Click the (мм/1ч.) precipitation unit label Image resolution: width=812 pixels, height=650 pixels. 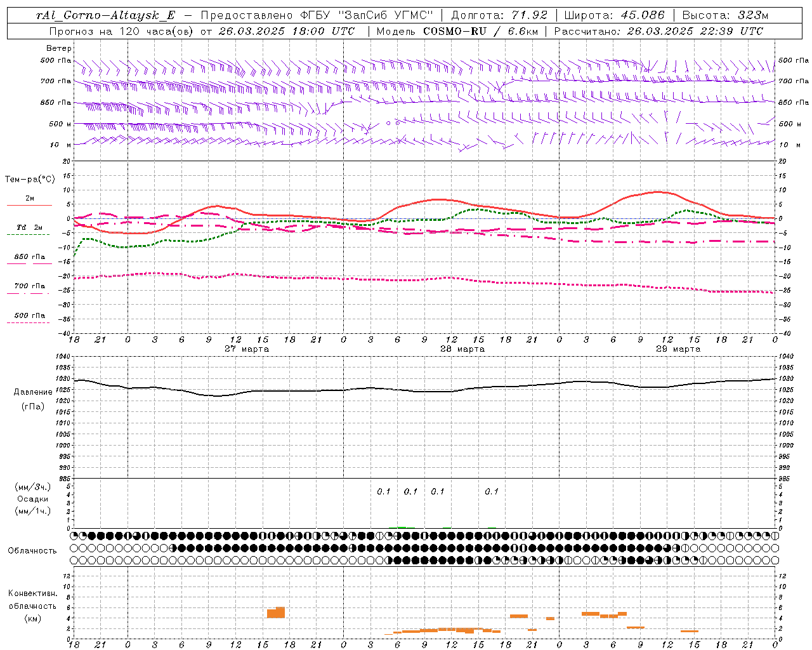tap(33, 511)
